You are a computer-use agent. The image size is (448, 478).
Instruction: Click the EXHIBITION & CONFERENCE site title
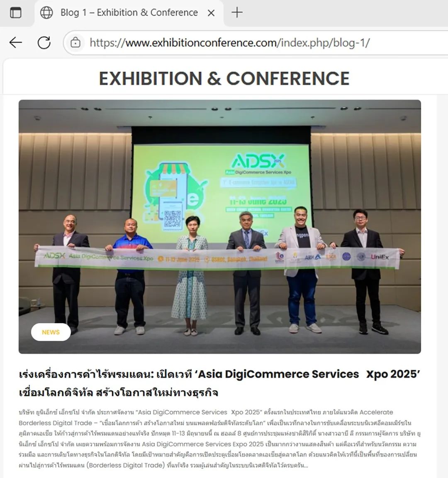pyautogui.click(x=224, y=78)
